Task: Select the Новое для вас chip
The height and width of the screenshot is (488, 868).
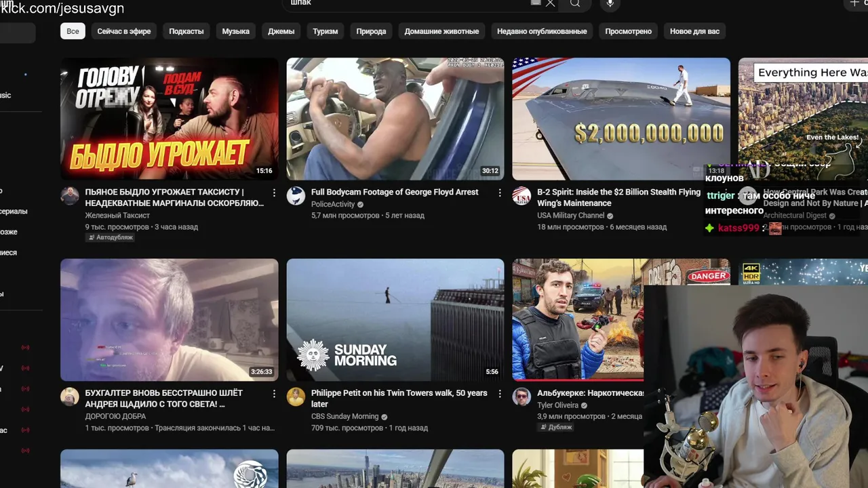Action: (x=694, y=31)
